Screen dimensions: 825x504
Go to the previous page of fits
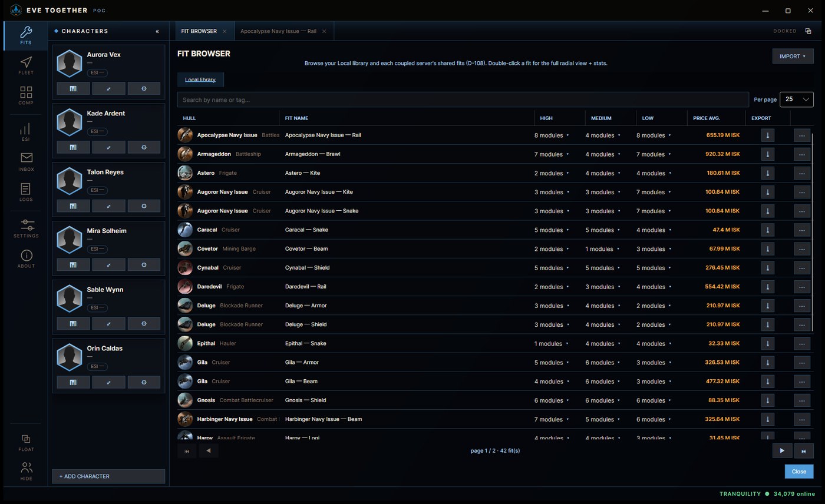click(208, 451)
